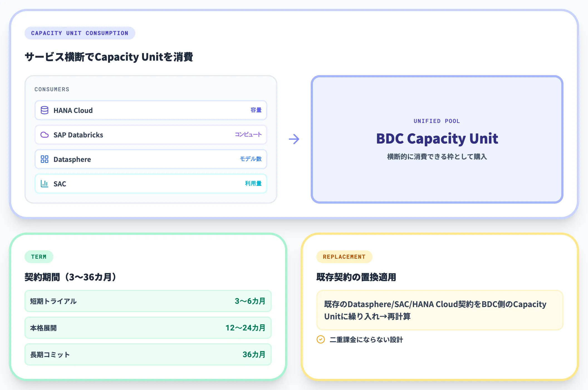Click the CONSUMERS label

click(52, 89)
